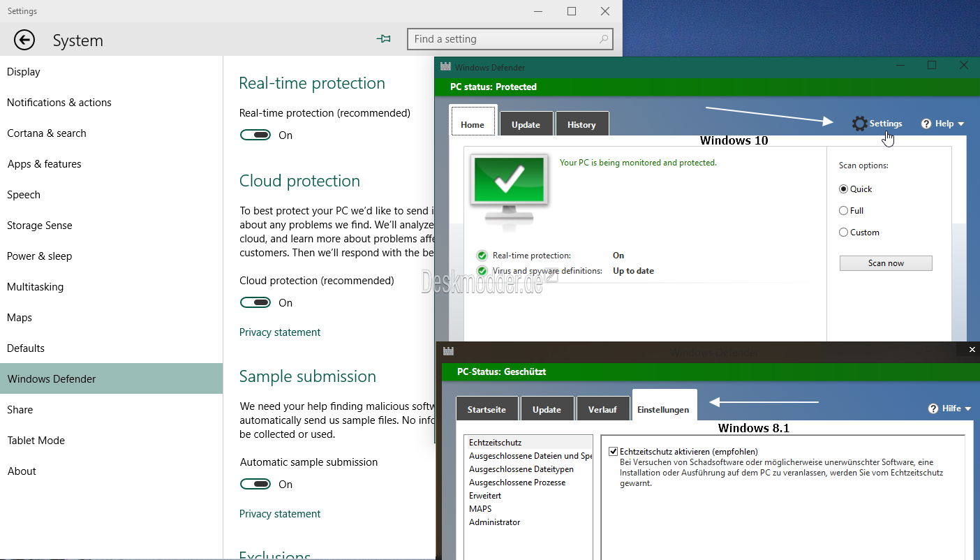The height and width of the screenshot is (560, 980).
Task: Expand the Help dropdown arrow
Action: pos(961,124)
